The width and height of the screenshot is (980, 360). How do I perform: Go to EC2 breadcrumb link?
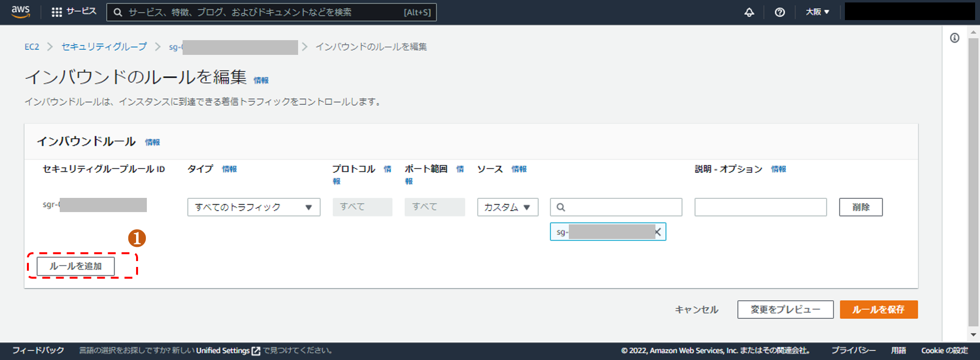pyautogui.click(x=32, y=47)
